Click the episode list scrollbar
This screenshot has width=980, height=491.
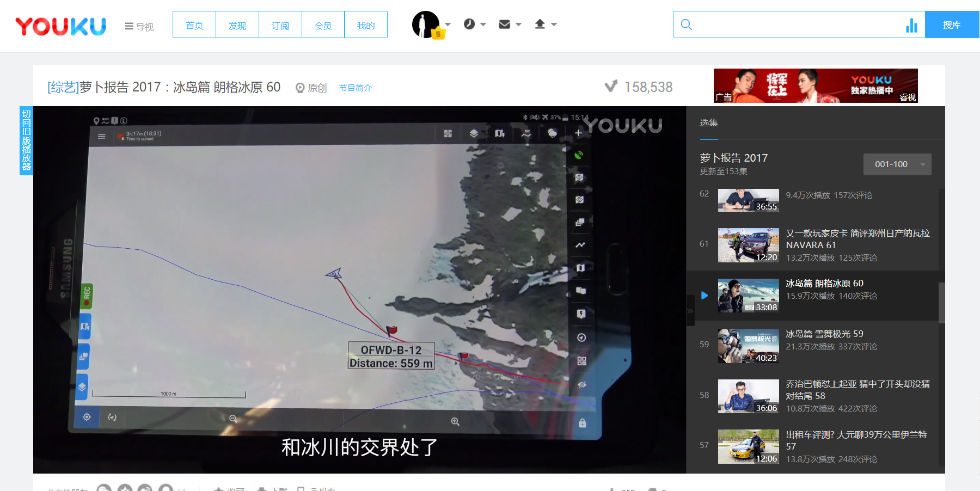pyautogui.click(x=941, y=303)
